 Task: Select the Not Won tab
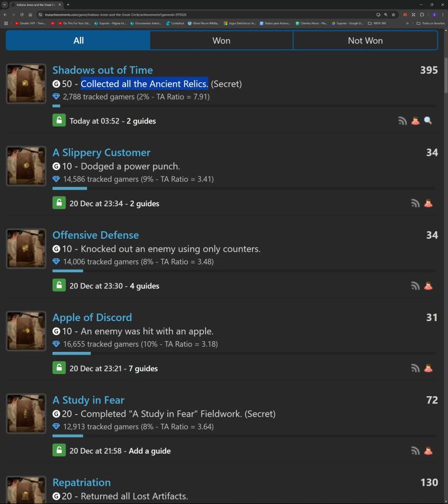click(365, 41)
